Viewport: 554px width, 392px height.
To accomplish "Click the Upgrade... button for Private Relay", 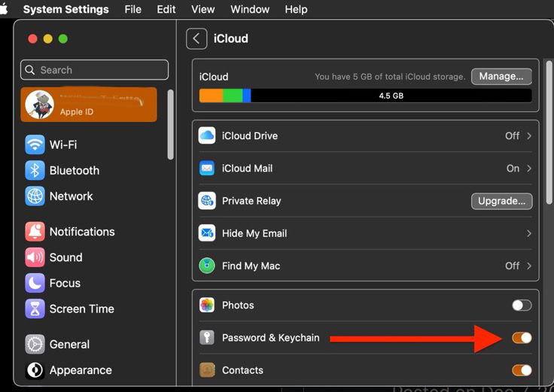I will (x=501, y=201).
